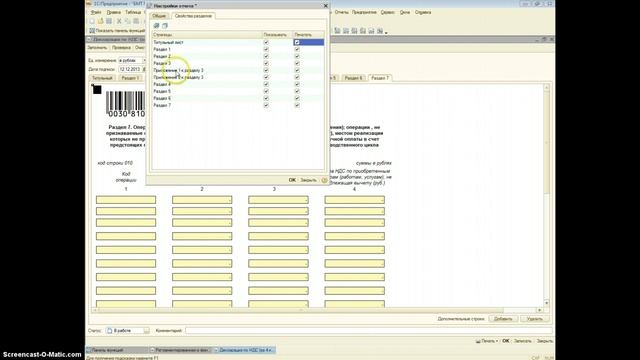Click the Дата подписи field showing 12.12.2013
This screenshot has width=640, height=360.
pyautogui.click(x=130, y=69)
